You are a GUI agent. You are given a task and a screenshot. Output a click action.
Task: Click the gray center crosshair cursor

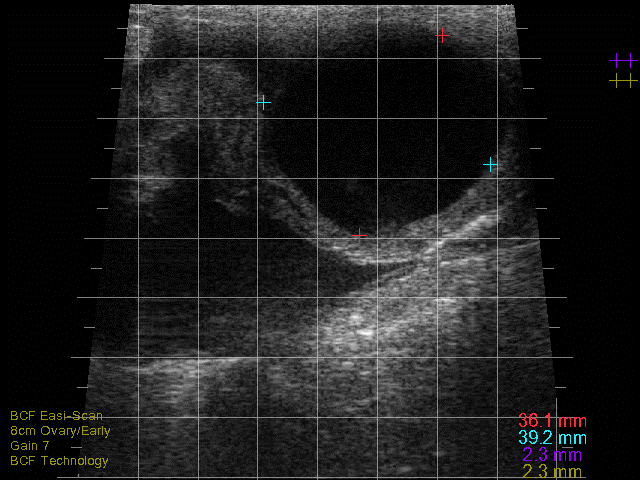click(360, 233)
